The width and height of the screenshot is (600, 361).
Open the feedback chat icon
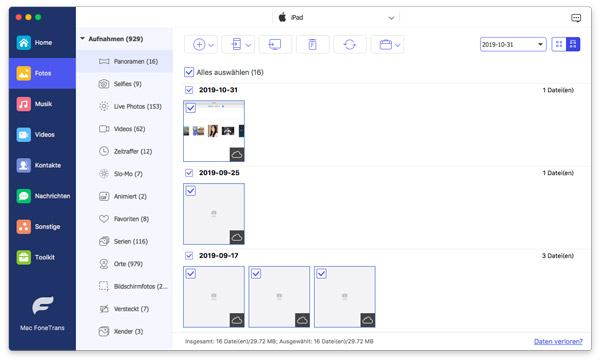tap(576, 18)
